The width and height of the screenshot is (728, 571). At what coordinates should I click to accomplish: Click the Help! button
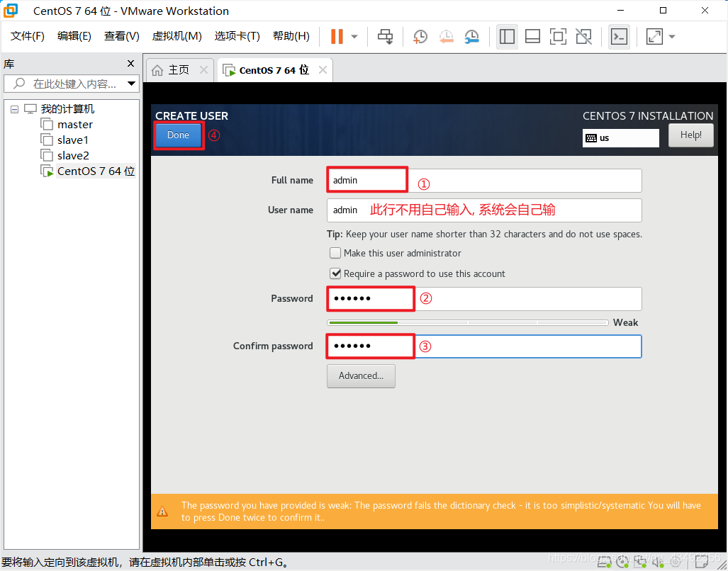tap(691, 135)
